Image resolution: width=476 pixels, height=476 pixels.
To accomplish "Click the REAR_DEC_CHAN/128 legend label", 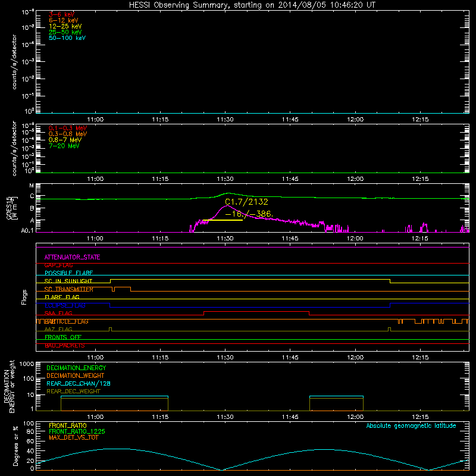I will tap(79, 383).
